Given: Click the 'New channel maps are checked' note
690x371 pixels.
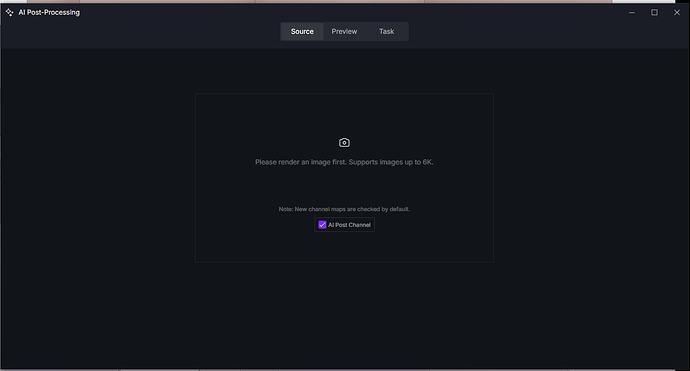Looking at the screenshot, I should (x=344, y=209).
